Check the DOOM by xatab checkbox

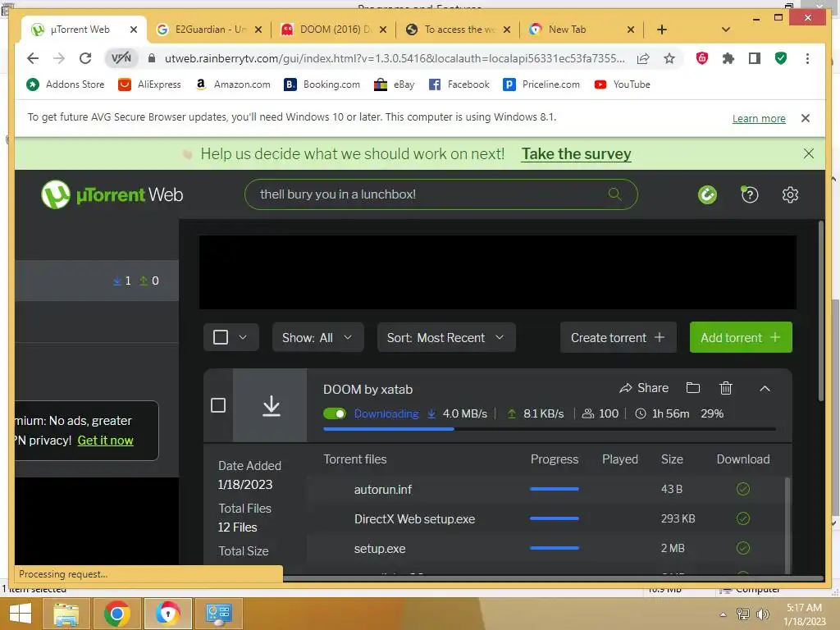[218, 405]
